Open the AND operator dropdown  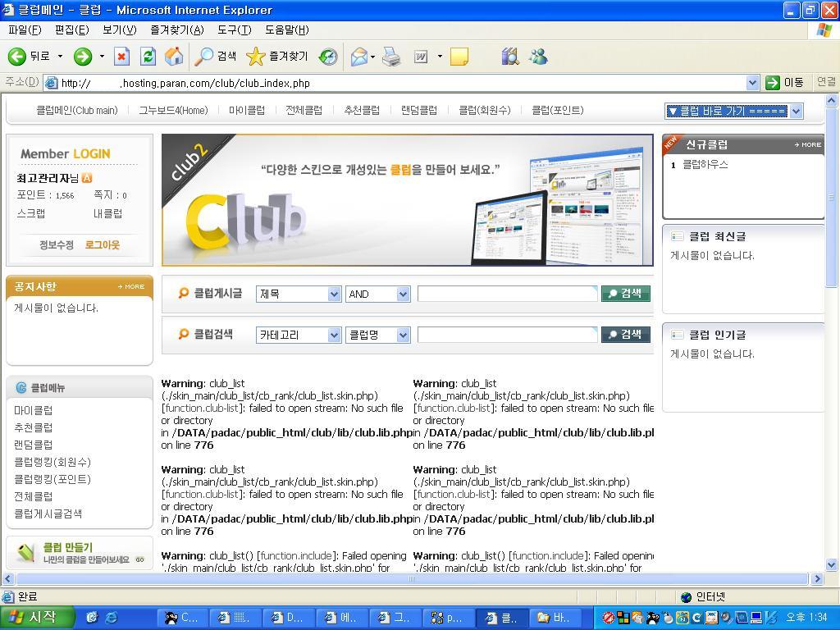pos(402,294)
